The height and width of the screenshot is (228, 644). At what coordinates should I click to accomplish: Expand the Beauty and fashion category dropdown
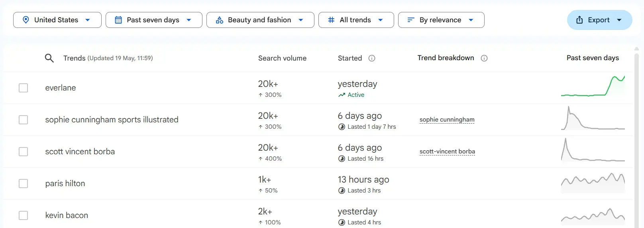260,20
